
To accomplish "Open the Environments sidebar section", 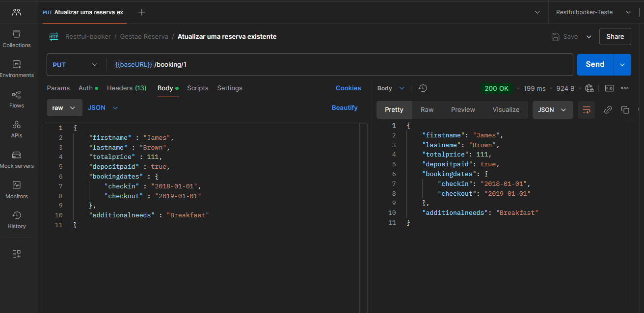I will (17, 69).
